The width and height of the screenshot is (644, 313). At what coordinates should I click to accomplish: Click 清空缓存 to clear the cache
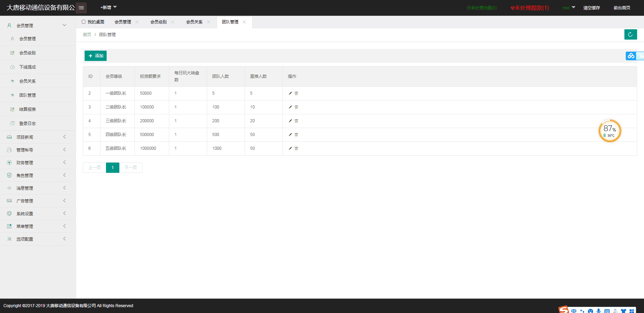point(592,8)
